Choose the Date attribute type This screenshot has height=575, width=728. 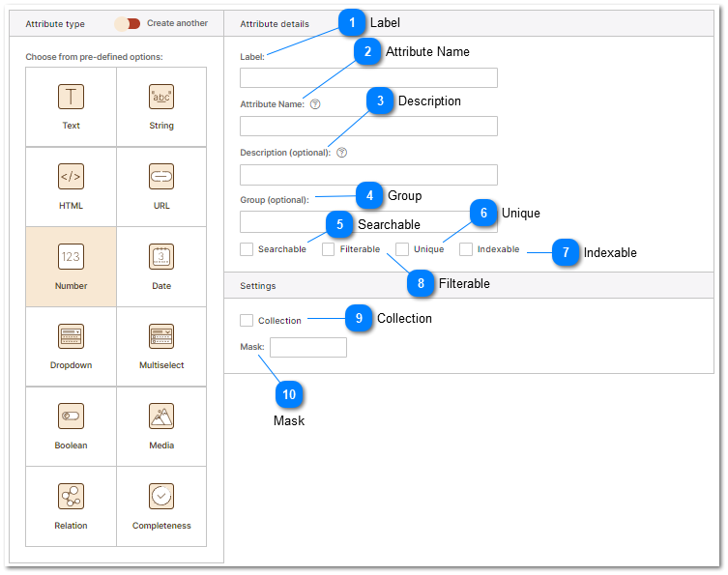point(161,257)
